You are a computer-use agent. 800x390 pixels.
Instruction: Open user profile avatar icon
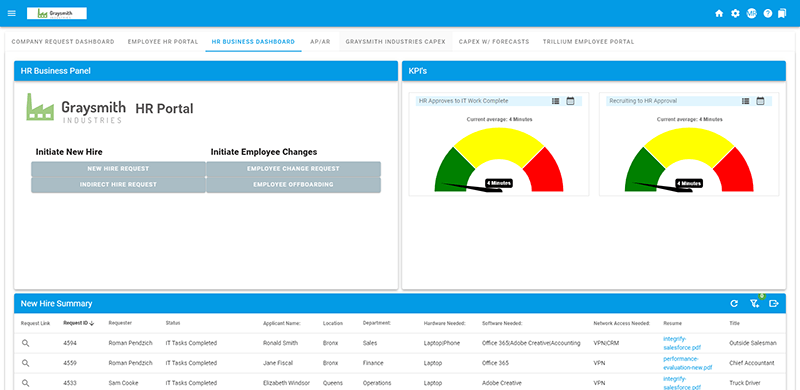click(x=752, y=14)
